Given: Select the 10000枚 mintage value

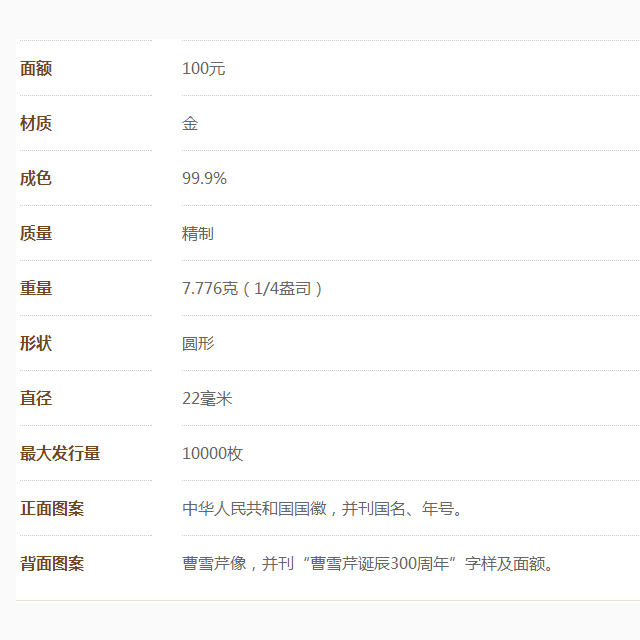Looking at the screenshot, I should [x=212, y=454].
